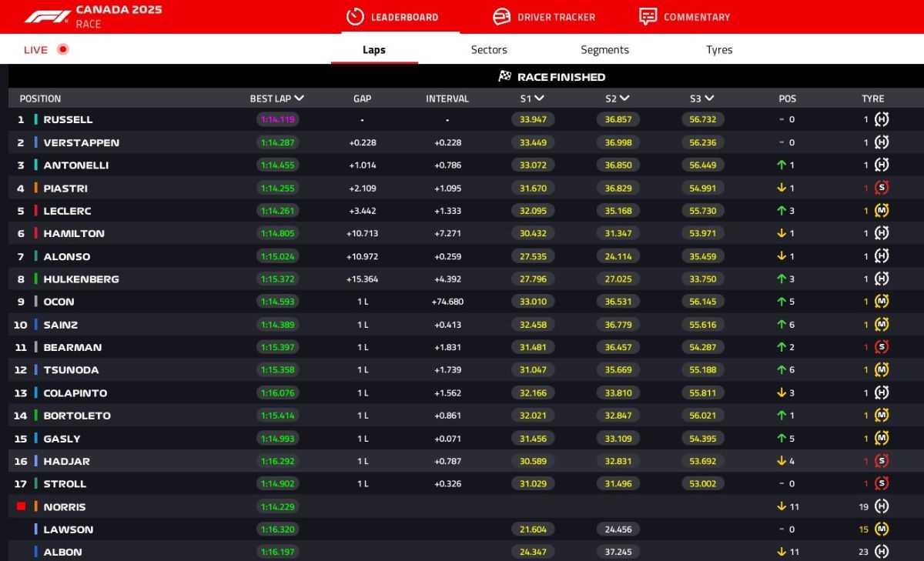This screenshot has height=561, width=924.
Task: Switch to the Tyres tab
Action: click(719, 50)
